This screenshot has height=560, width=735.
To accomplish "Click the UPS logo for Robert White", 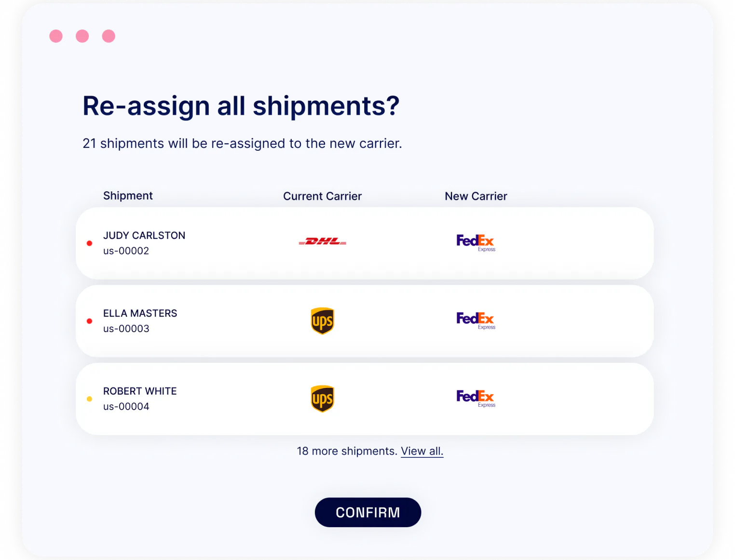I will 322,399.
